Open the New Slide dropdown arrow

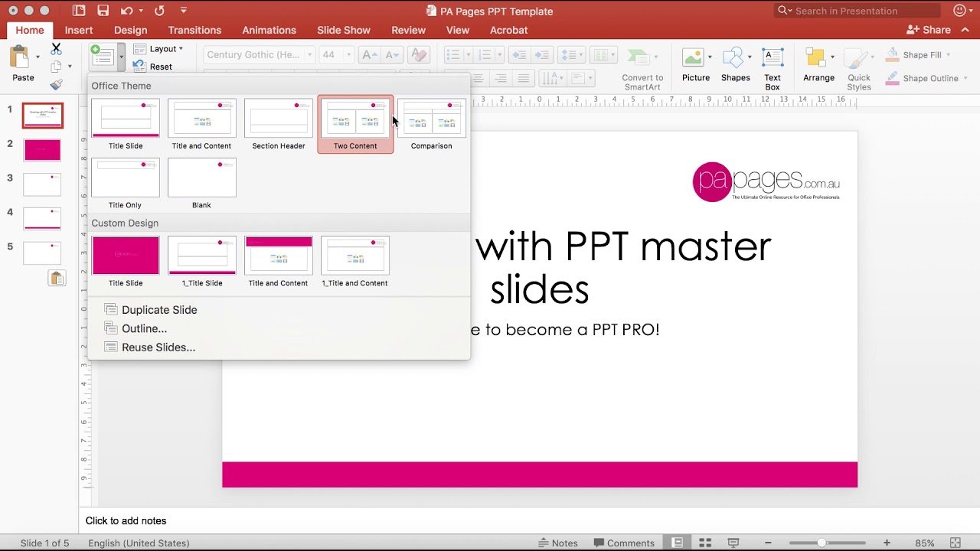(x=121, y=57)
